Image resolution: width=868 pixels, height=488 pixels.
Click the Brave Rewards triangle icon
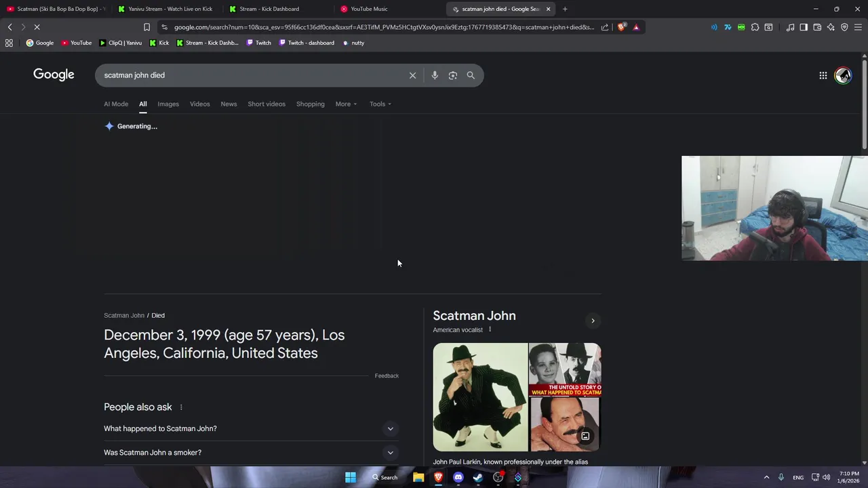pos(636,27)
